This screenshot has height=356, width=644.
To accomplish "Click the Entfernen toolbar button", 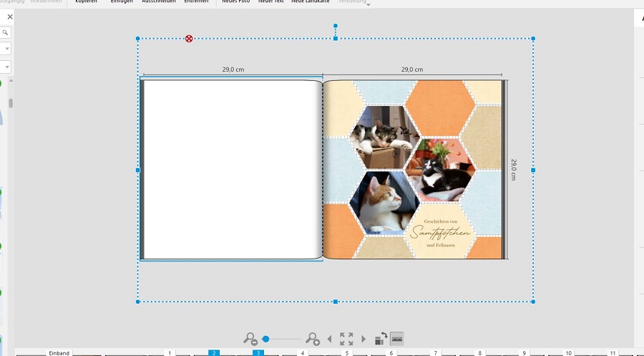I will [x=196, y=1].
